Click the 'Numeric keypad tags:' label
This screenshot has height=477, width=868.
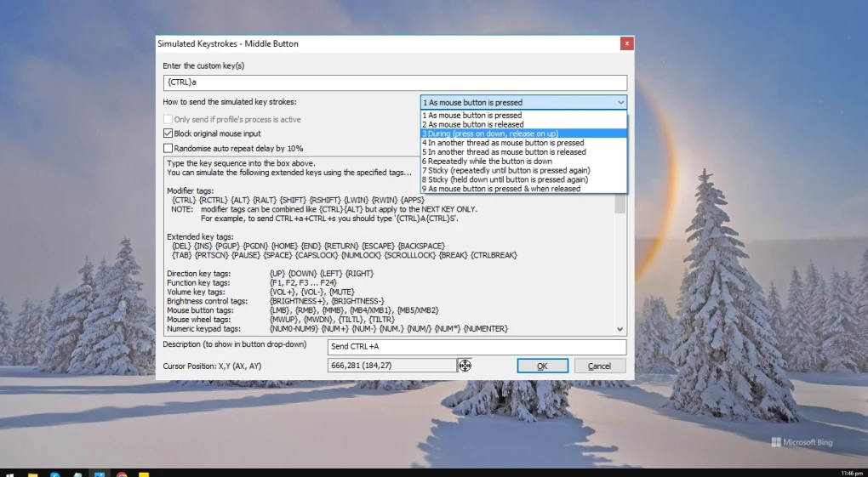point(203,329)
